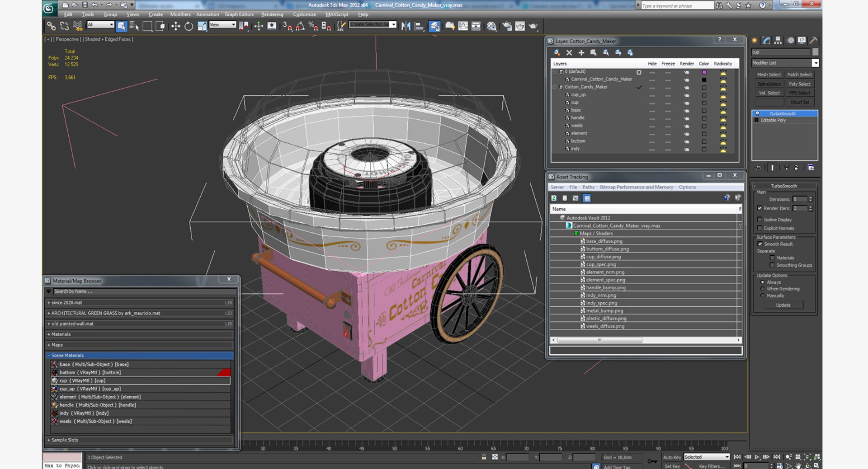The image size is (868, 469).
Task: Open selection filter All dropdown
Action: 100,24
